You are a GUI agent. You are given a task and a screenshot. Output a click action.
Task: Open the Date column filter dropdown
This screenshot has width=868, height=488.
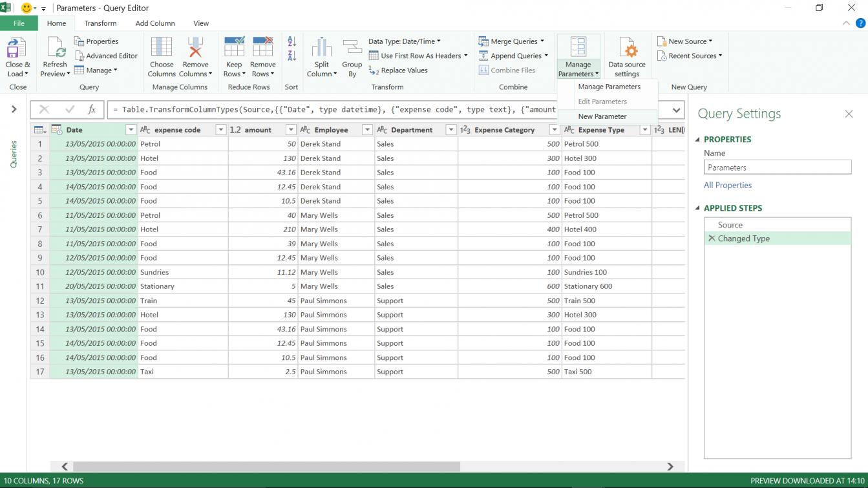(131, 130)
